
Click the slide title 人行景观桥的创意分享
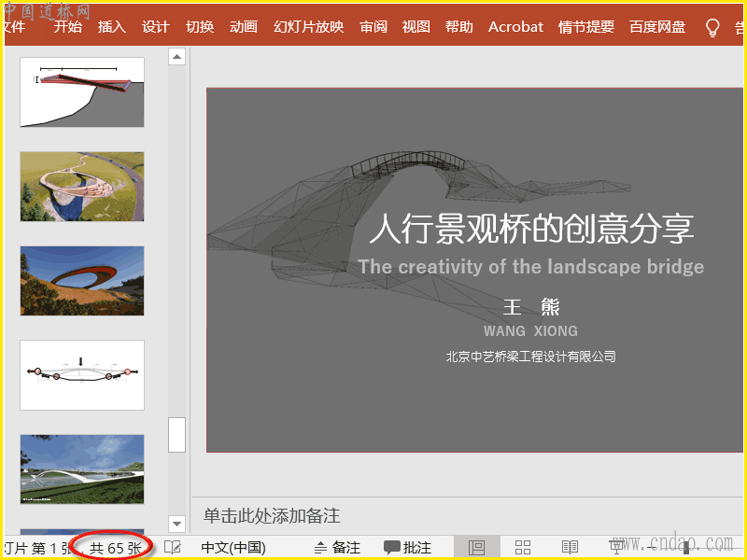[530, 229]
